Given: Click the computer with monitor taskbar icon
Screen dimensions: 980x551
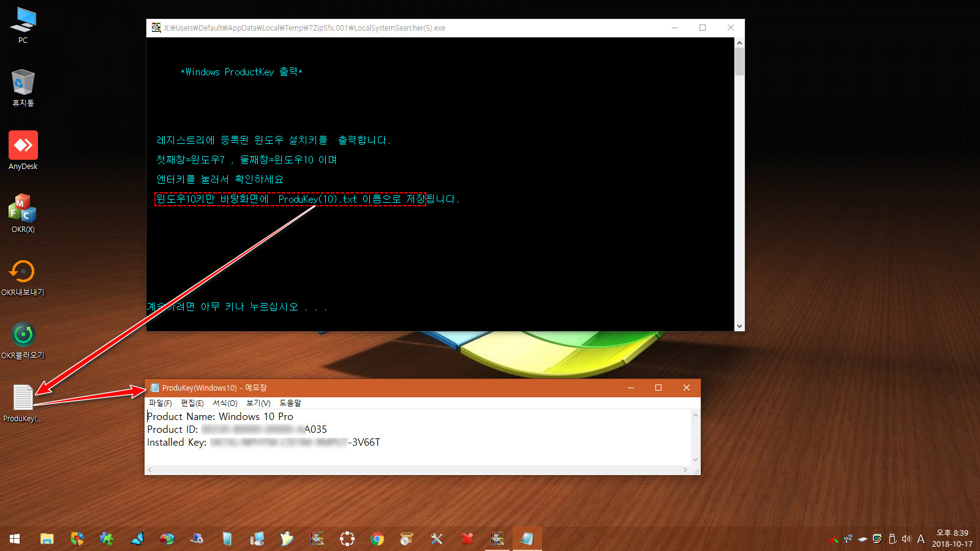Looking at the screenshot, I should click(257, 539).
